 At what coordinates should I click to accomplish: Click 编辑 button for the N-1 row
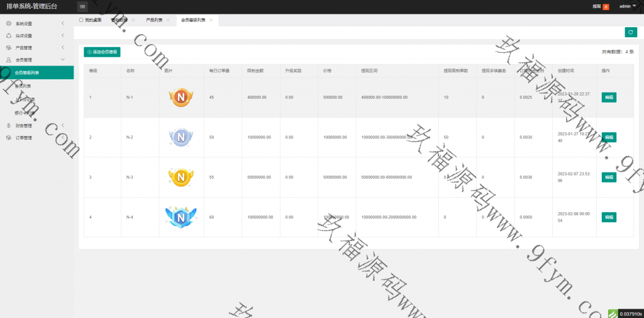[x=608, y=97]
